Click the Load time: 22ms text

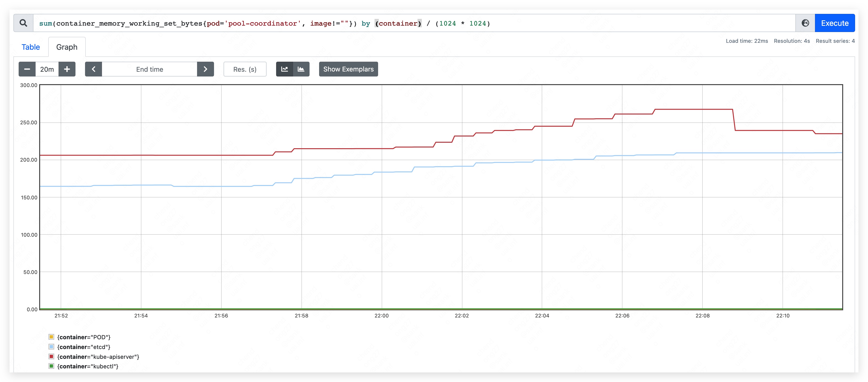tap(747, 41)
